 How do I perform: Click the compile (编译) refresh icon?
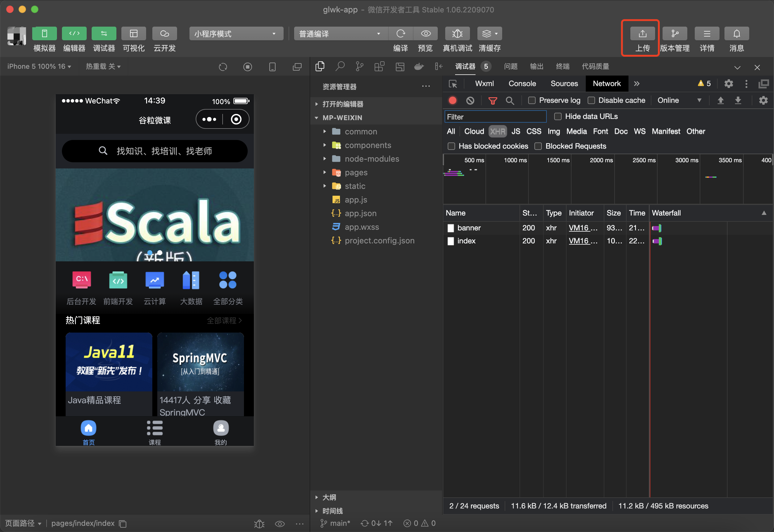(x=401, y=33)
